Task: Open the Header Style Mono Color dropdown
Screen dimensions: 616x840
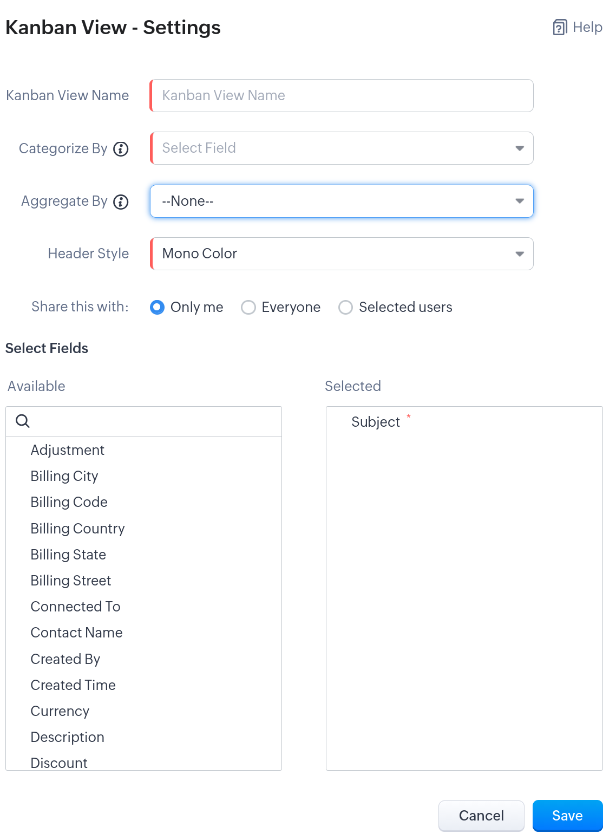Action: 342,254
